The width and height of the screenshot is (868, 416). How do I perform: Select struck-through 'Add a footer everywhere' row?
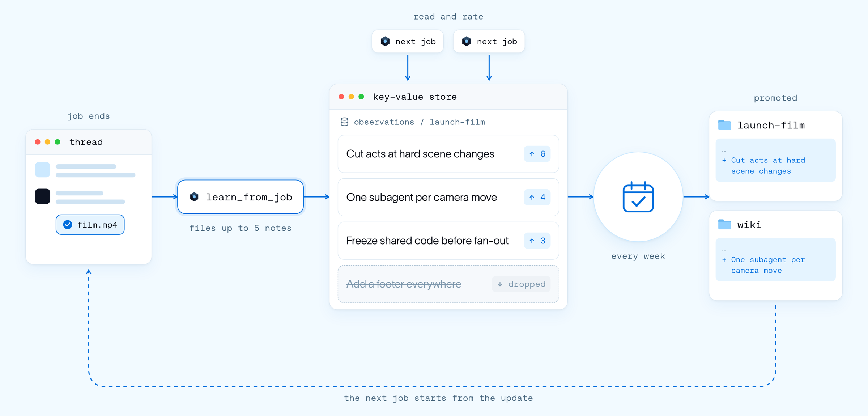(448, 284)
